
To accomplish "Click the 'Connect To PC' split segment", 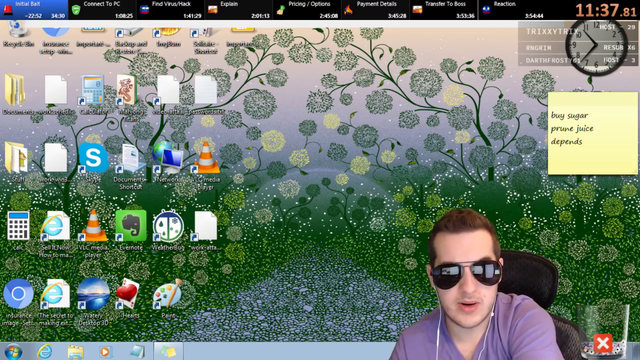I will pyautogui.click(x=102, y=10).
